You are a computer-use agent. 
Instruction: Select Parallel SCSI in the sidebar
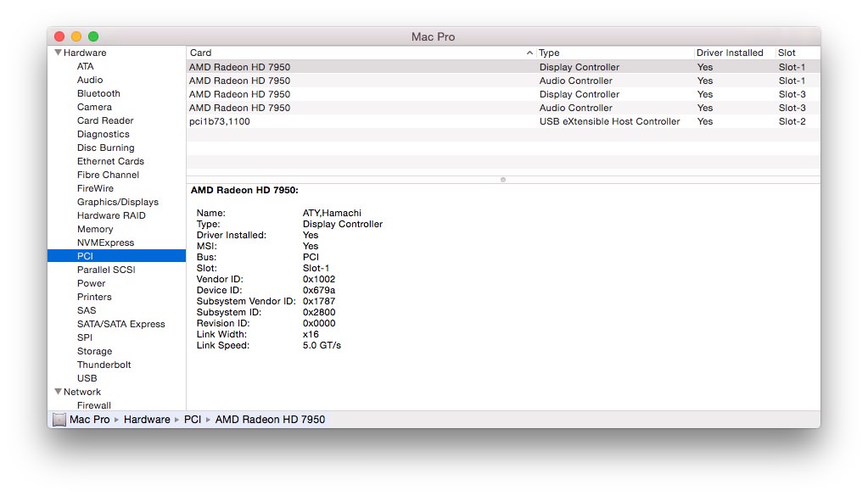point(106,270)
